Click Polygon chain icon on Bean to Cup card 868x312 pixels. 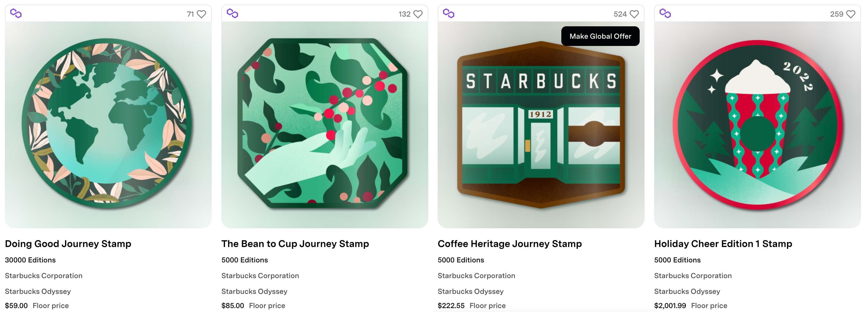(232, 14)
